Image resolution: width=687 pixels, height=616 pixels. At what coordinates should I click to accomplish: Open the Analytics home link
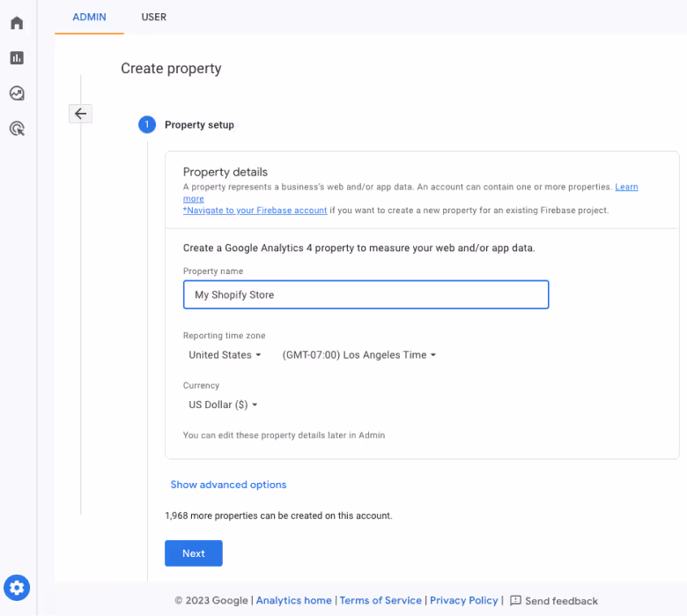coord(293,601)
